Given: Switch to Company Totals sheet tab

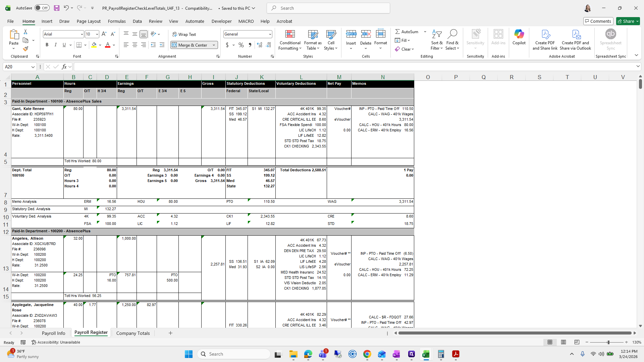Looking at the screenshot, I should click(x=133, y=333).
